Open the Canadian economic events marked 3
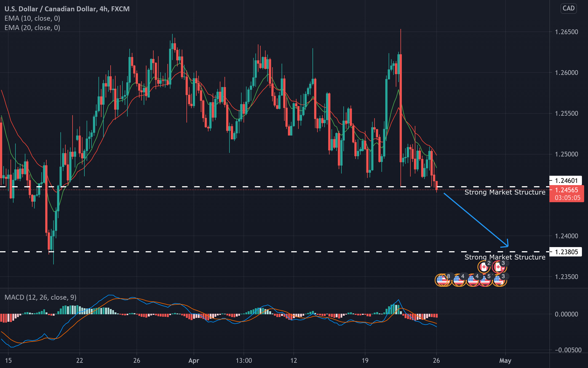This screenshot has height=368, width=588. point(499,267)
